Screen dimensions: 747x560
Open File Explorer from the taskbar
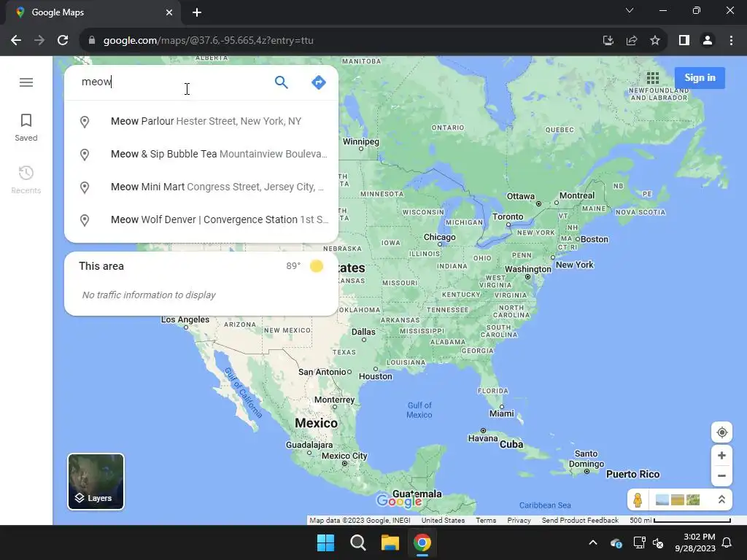(x=390, y=542)
